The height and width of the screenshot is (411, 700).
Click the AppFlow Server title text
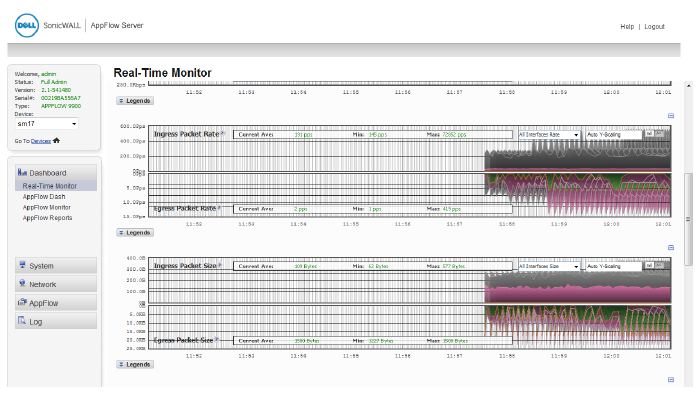pos(117,25)
